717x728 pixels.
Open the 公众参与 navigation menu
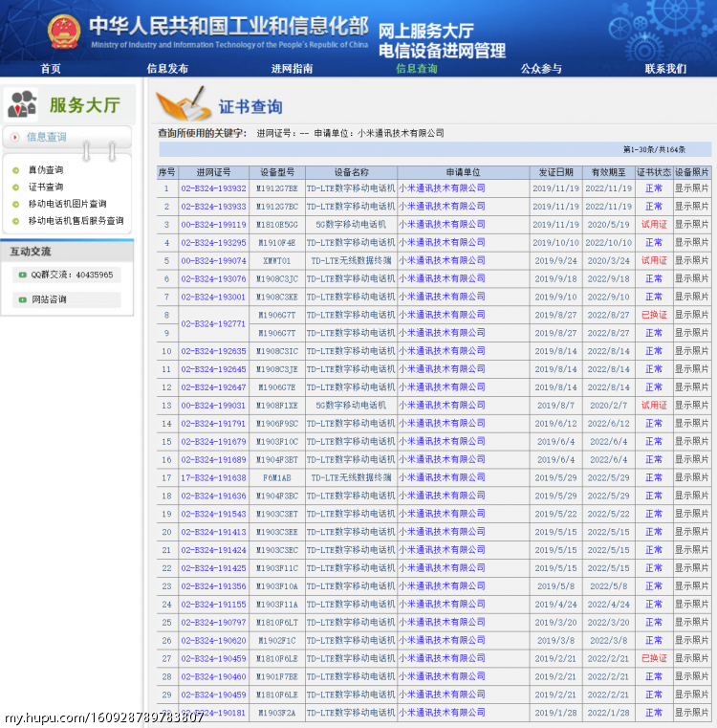[x=541, y=69]
